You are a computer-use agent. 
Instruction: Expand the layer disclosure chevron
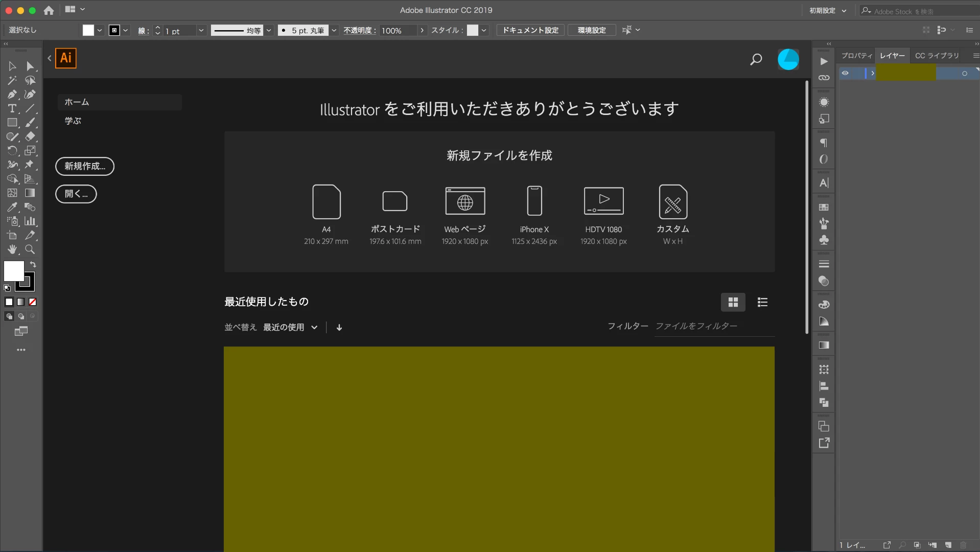(x=873, y=73)
